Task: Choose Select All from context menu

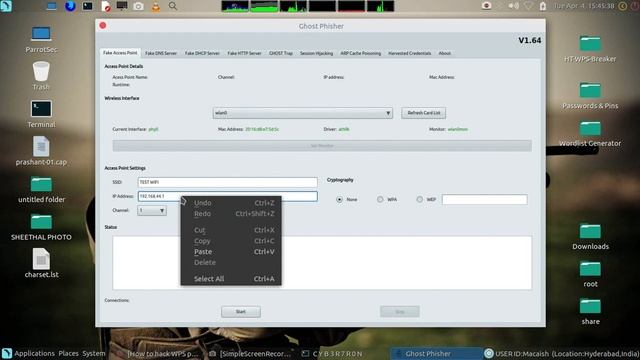Action: 231,279
